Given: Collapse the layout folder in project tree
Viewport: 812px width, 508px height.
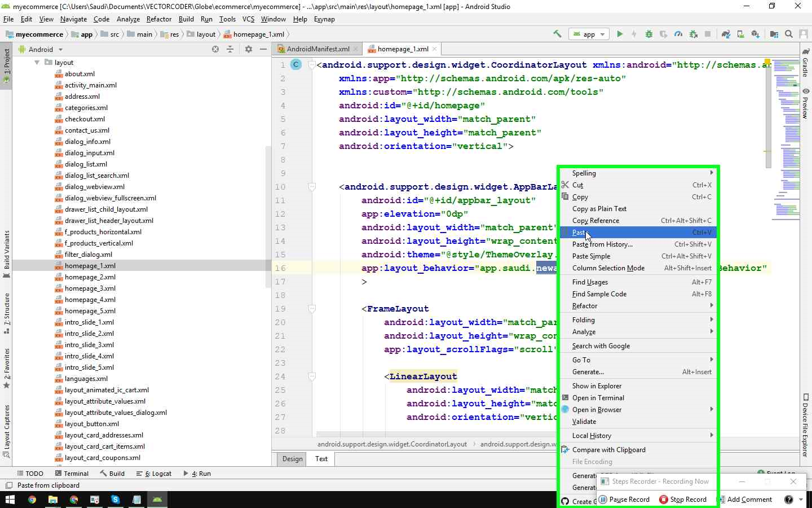Looking at the screenshot, I should [x=37, y=63].
